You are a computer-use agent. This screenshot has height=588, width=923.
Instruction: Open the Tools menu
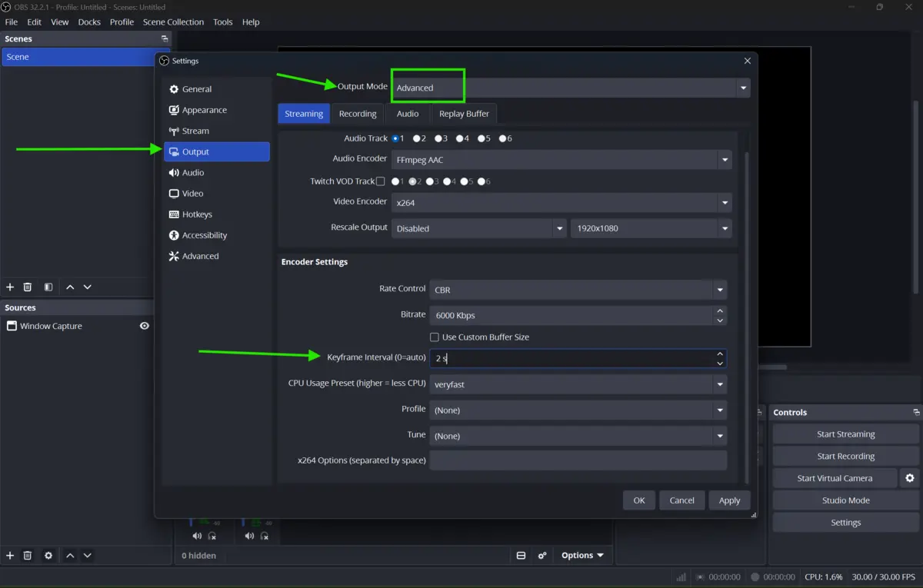click(x=223, y=22)
